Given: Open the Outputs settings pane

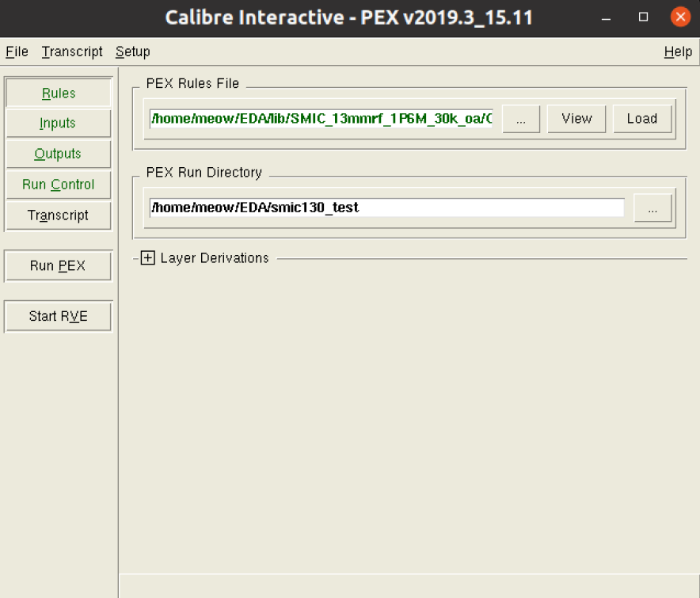Looking at the screenshot, I should pos(58,154).
